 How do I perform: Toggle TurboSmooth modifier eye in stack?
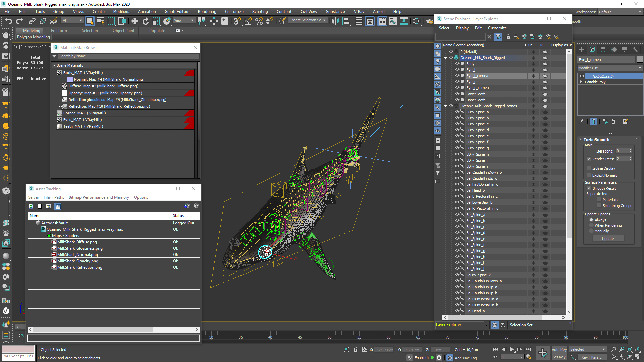[x=582, y=76]
